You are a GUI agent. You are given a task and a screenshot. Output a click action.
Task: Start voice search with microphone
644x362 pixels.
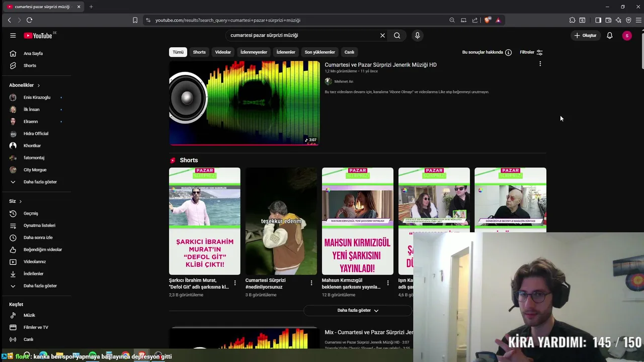[x=417, y=35]
